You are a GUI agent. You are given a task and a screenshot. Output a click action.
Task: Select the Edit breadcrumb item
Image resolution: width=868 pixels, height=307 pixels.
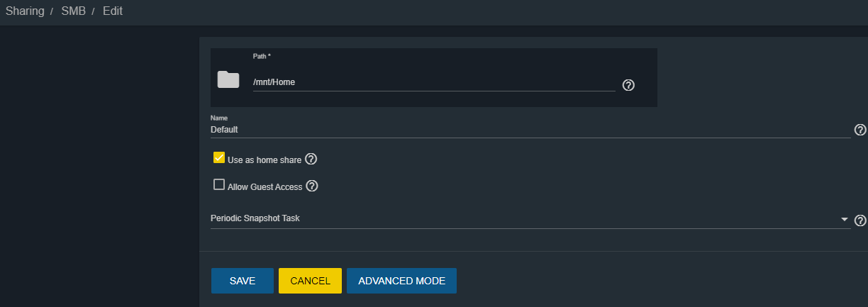point(113,11)
